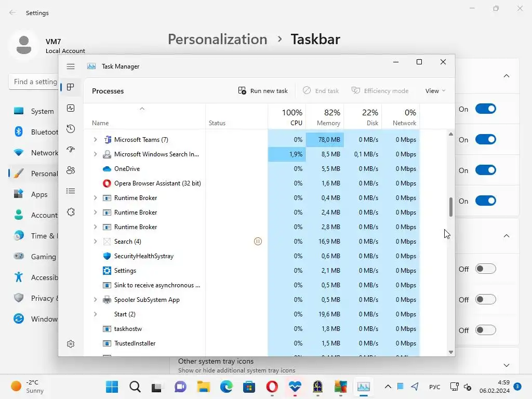Open View dropdown in Task Manager
Screen dimensions: 532x399
coord(435,91)
